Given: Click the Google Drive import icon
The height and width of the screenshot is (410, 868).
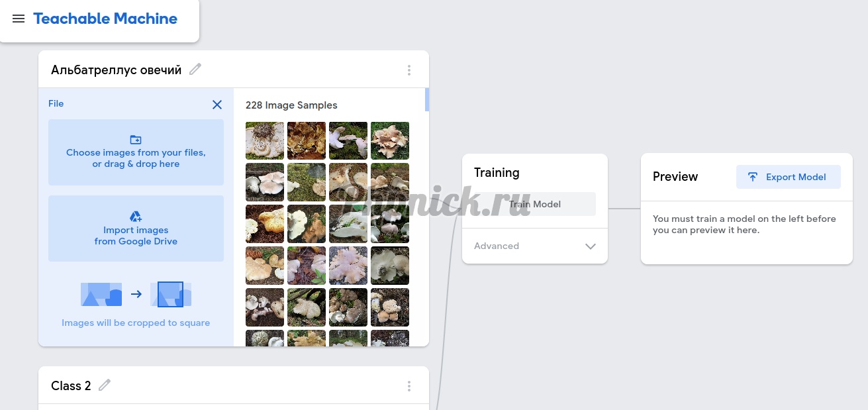Looking at the screenshot, I should 136,217.
